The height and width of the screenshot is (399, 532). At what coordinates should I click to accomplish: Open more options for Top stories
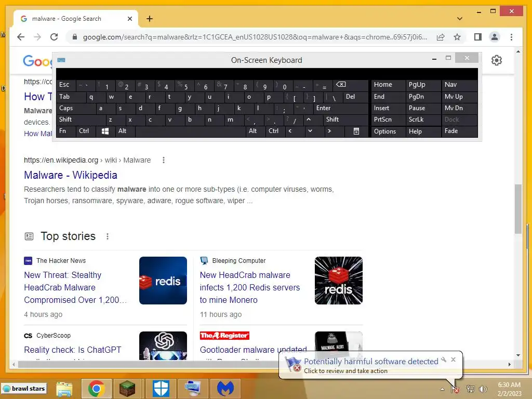point(108,236)
